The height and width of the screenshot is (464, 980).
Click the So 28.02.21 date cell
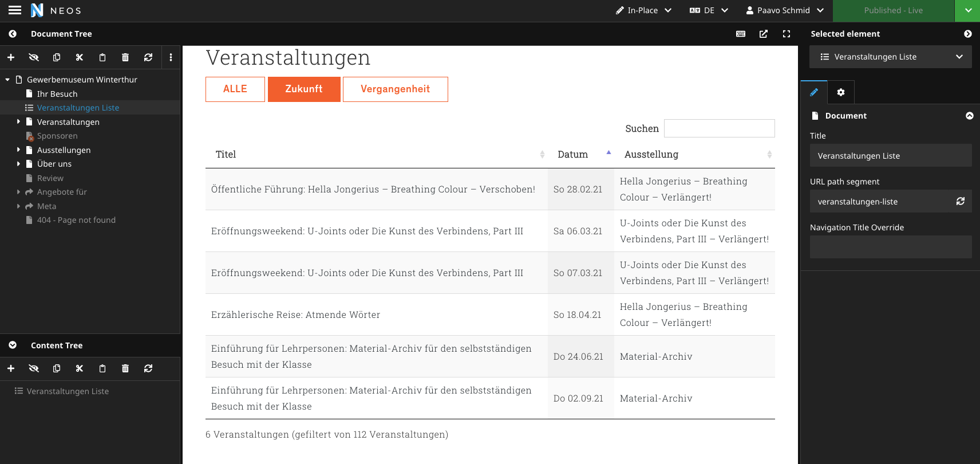[x=581, y=189]
